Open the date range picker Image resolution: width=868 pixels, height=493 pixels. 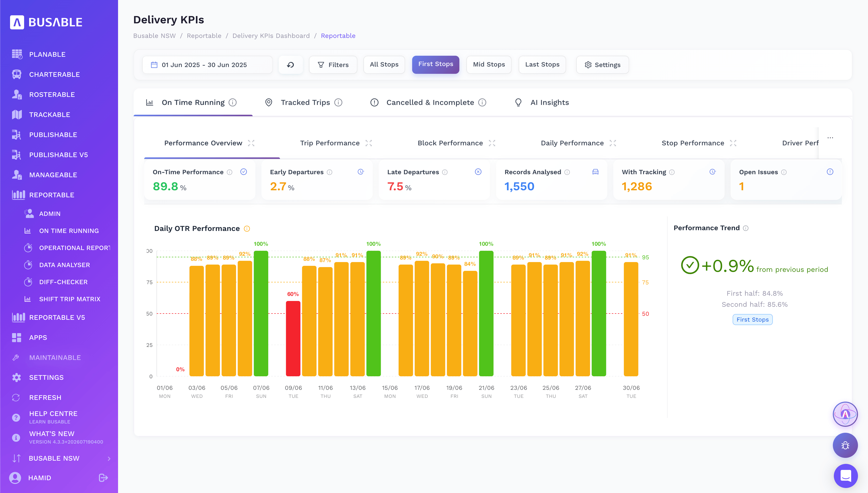pos(207,65)
